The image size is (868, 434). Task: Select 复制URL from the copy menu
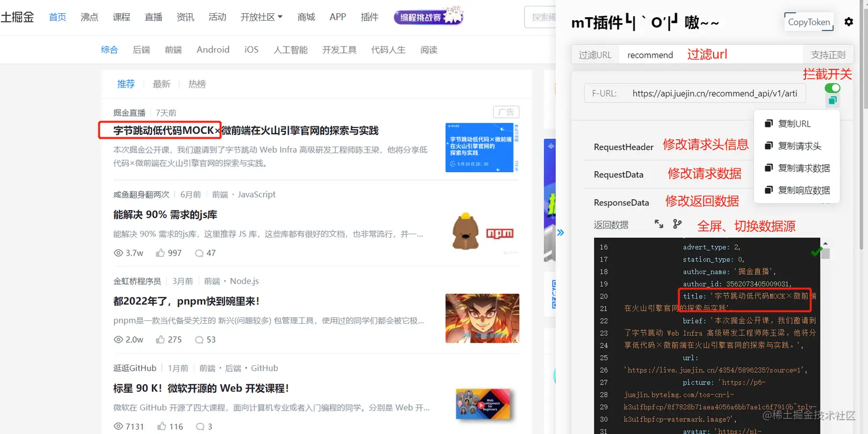tap(797, 123)
